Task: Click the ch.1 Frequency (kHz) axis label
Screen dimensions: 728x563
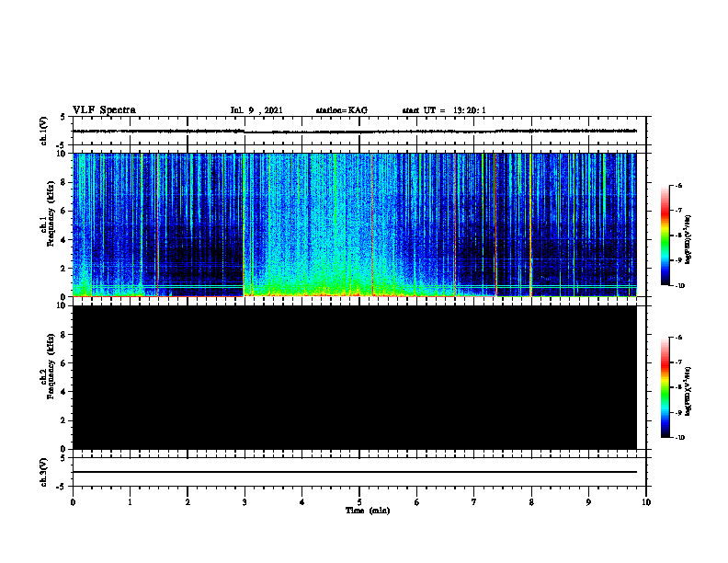Action: click(47, 213)
